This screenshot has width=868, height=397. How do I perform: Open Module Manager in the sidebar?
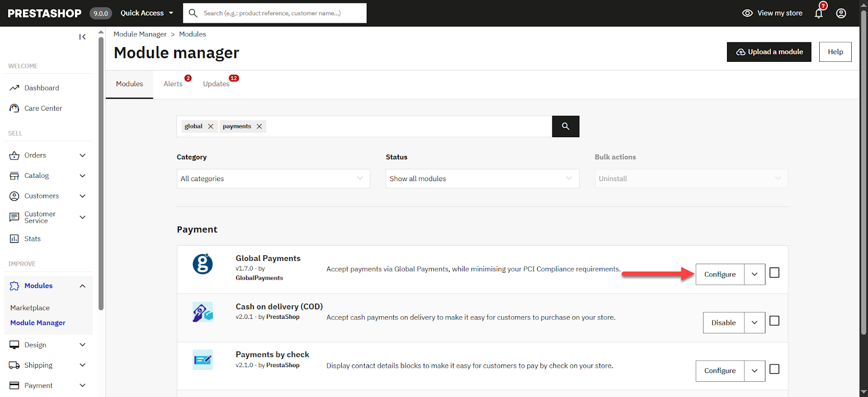point(38,323)
